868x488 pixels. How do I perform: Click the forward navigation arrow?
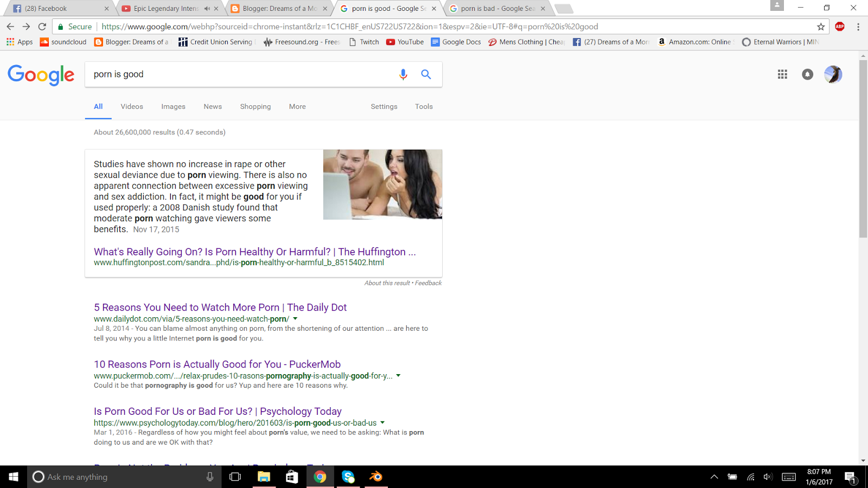(26, 26)
